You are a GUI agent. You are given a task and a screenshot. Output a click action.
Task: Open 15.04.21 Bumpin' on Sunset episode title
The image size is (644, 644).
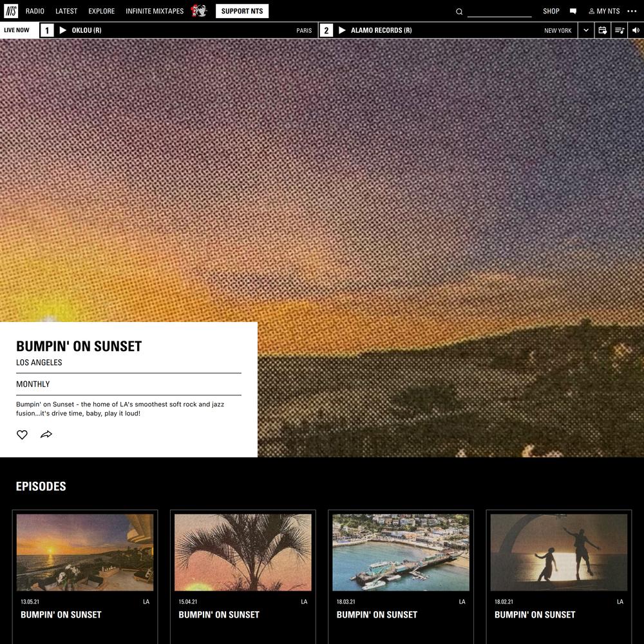click(x=219, y=615)
